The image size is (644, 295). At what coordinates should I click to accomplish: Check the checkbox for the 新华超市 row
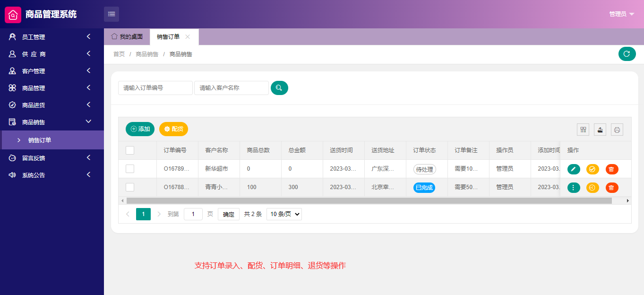(130, 169)
